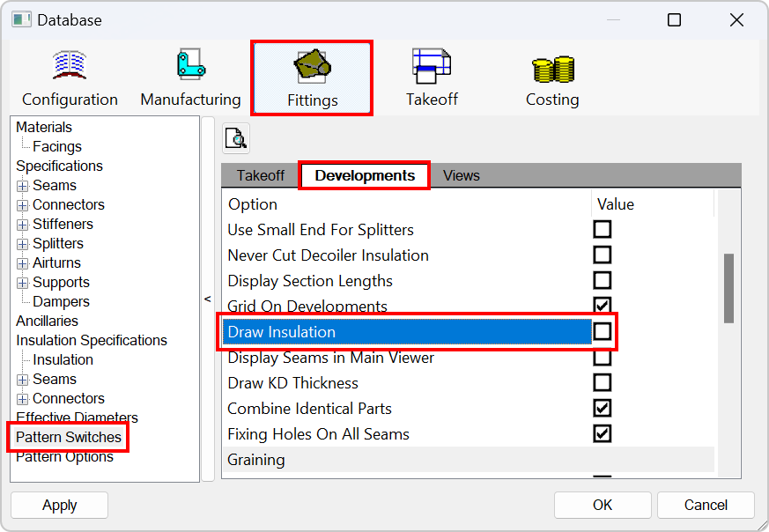Uncheck Combine Identical Parts
This screenshot has width=769, height=532.
[x=603, y=409]
